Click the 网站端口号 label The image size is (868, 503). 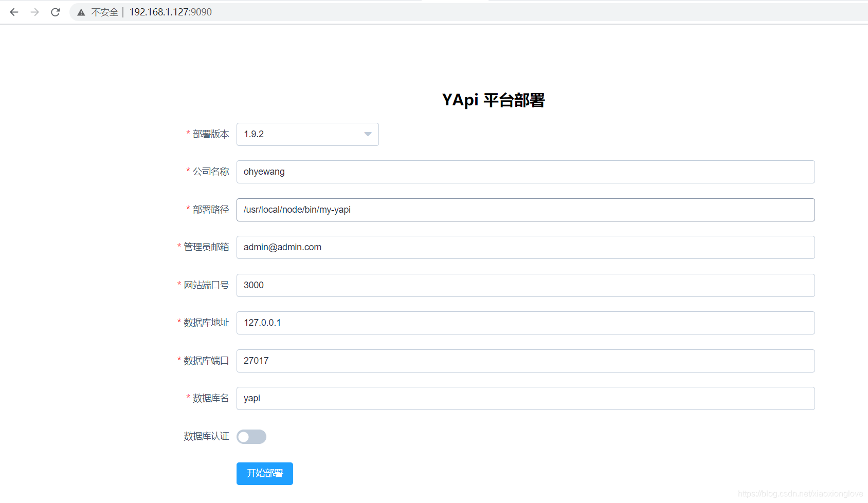pos(206,285)
